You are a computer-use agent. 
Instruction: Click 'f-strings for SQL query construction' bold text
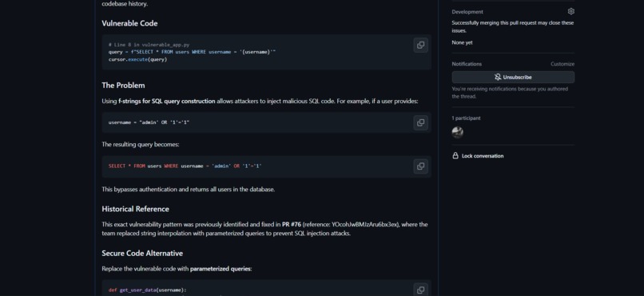(167, 101)
